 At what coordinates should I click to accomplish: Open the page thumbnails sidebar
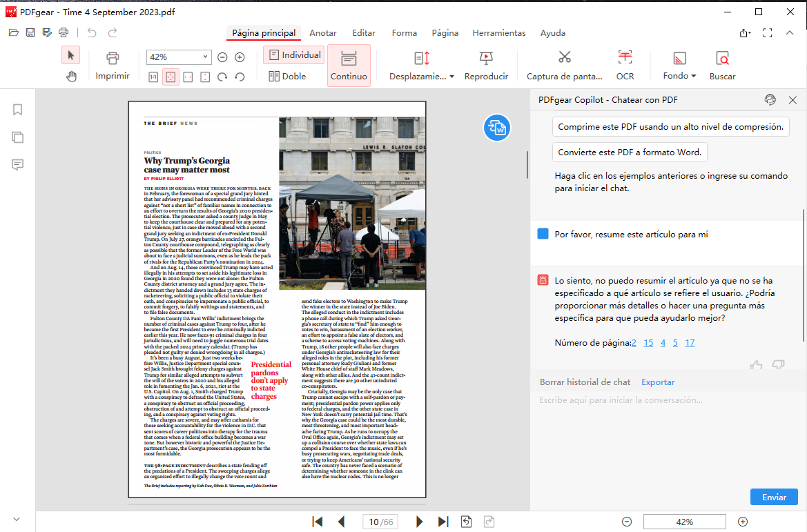click(17, 137)
